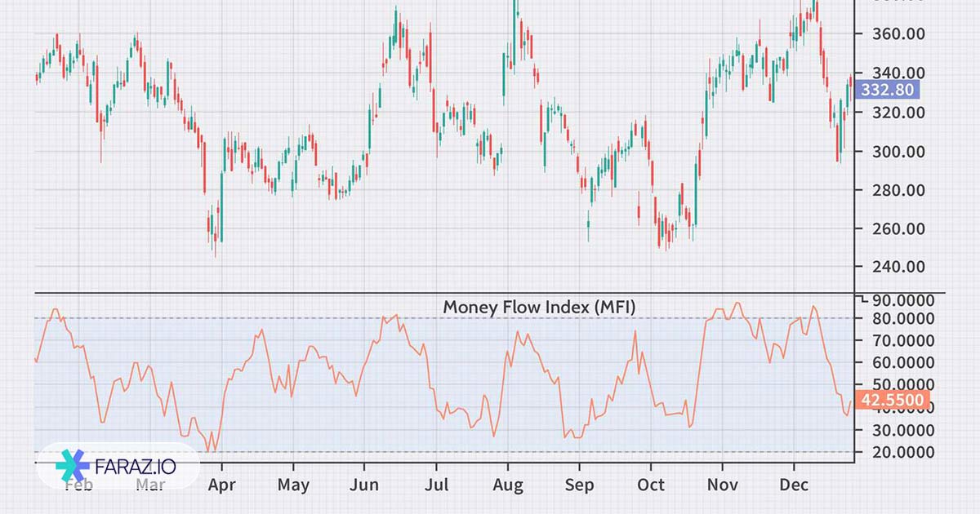Click the Nov label on time axis
The image size is (980, 514).
pos(722,485)
